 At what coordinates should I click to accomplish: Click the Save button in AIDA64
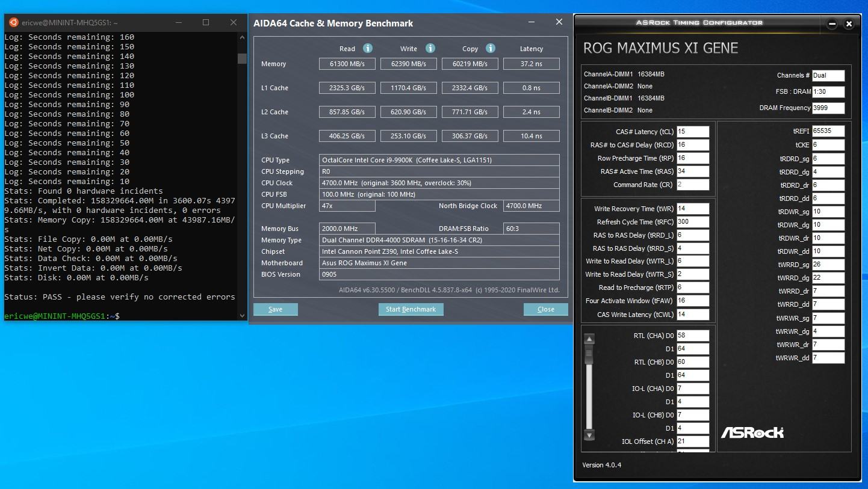click(x=275, y=309)
